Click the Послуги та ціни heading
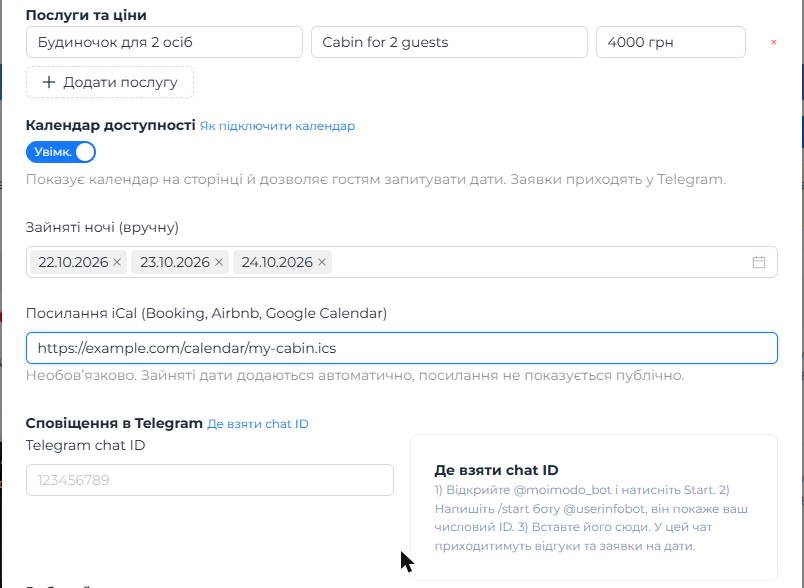804x588 pixels. (x=86, y=15)
